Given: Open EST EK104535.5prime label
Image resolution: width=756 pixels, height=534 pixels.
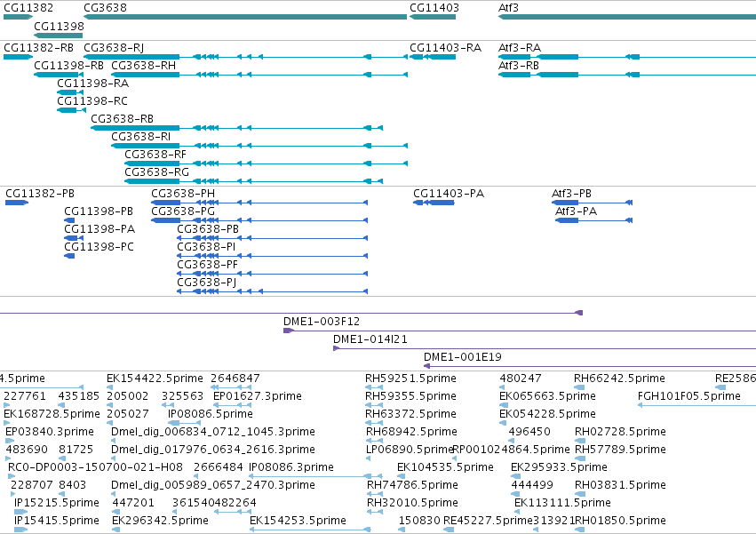Looking at the screenshot, I should [x=445, y=467].
